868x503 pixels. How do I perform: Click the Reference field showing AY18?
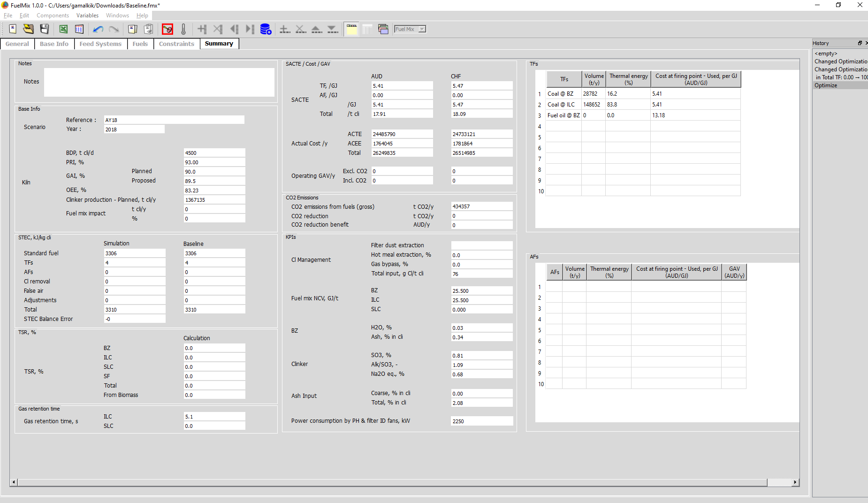coord(174,120)
